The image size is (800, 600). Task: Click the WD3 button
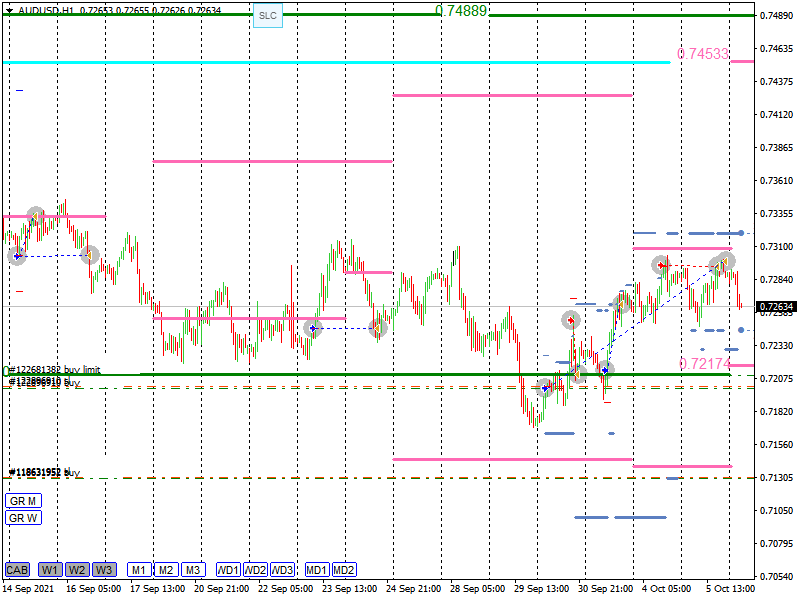point(282,570)
